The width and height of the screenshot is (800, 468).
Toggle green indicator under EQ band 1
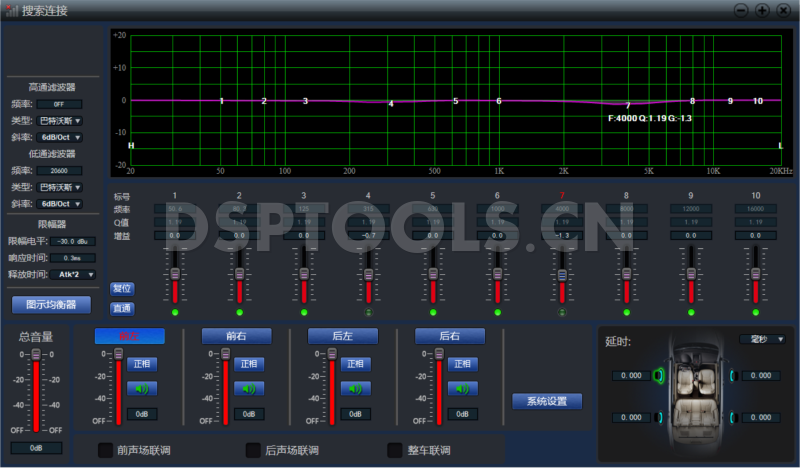click(x=175, y=312)
